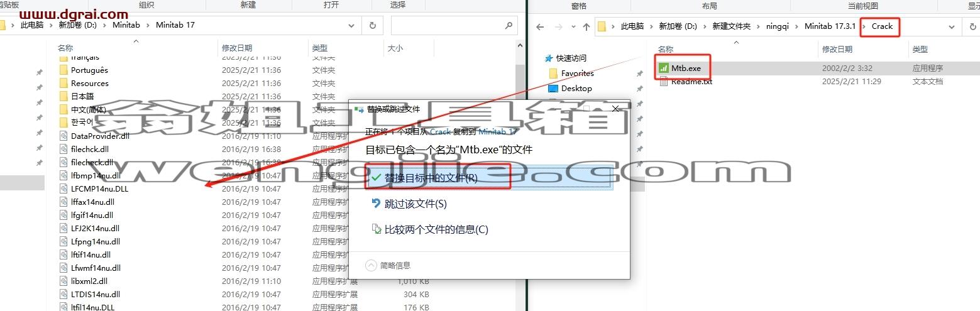Select Readme.txt in the Crack window

691,82
